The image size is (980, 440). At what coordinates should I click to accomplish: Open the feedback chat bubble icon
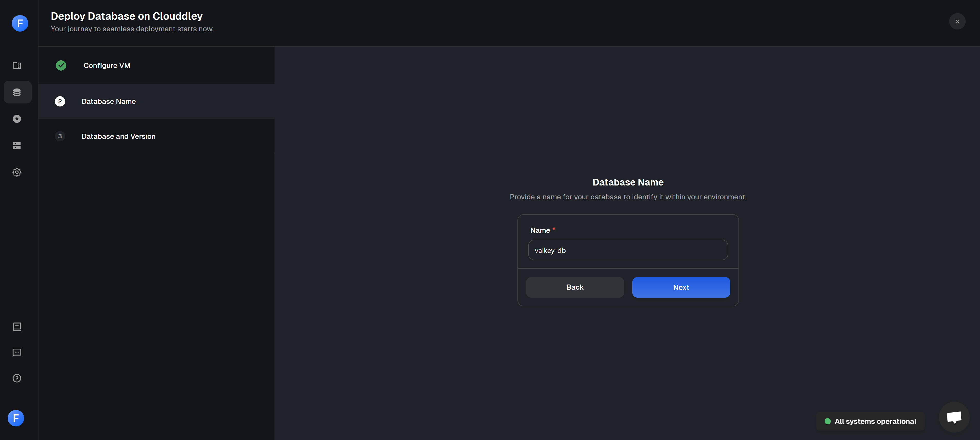click(x=17, y=353)
